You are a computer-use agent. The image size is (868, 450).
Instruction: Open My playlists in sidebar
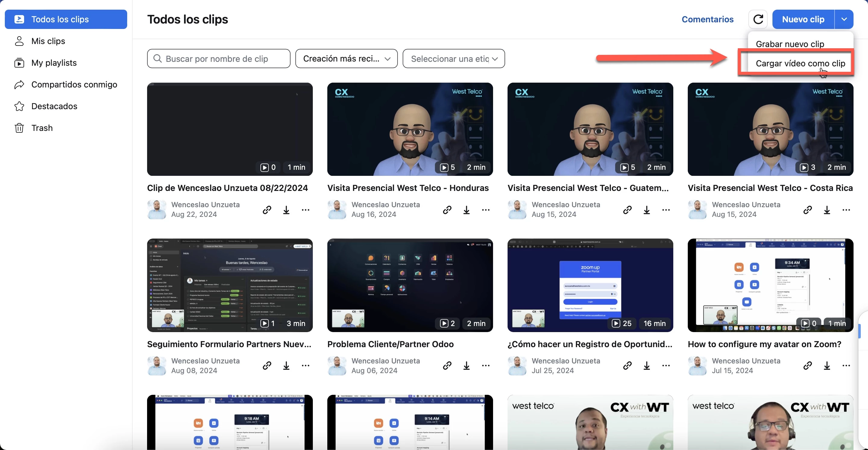coord(54,63)
